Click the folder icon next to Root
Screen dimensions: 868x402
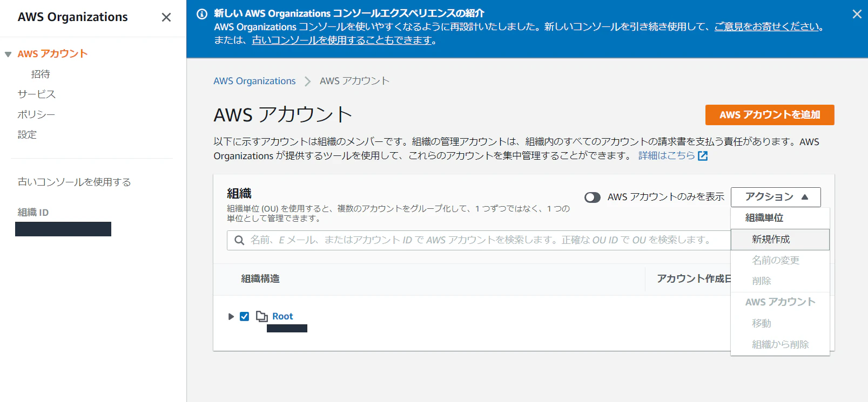[262, 316]
